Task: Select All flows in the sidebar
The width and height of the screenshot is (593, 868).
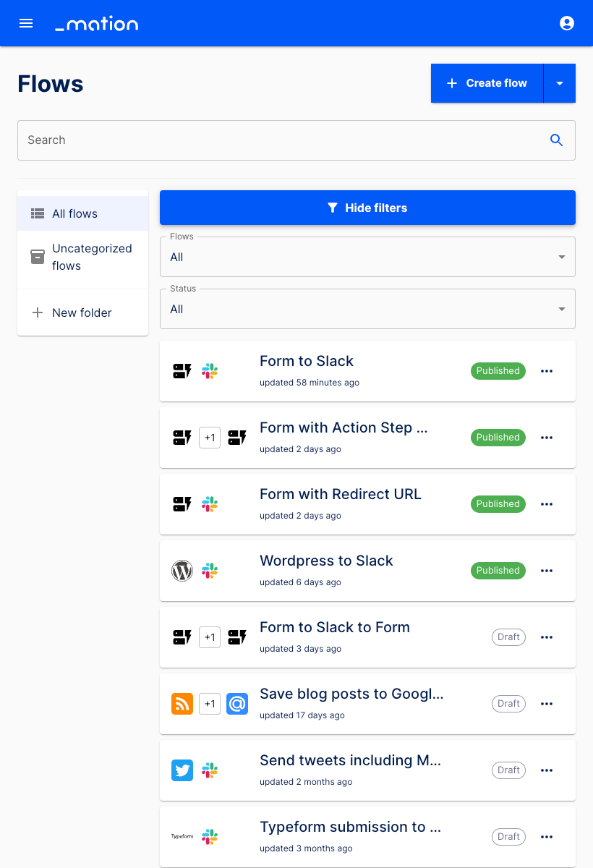Action: [74, 214]
